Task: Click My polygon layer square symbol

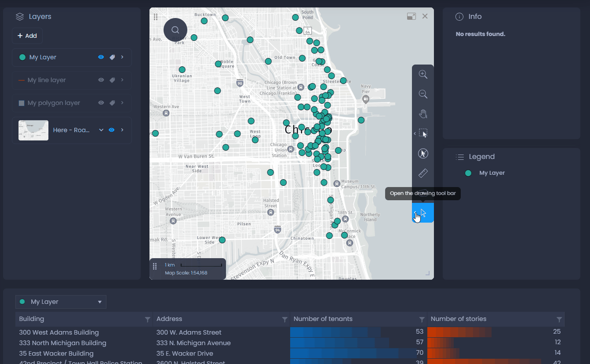Action: click(x=22, y=103)
